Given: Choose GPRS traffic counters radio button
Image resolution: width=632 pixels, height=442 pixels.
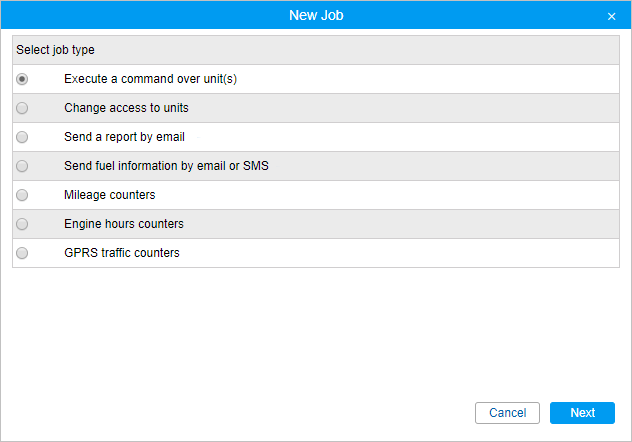Looking at the screenshot, I should coord(22,253).
